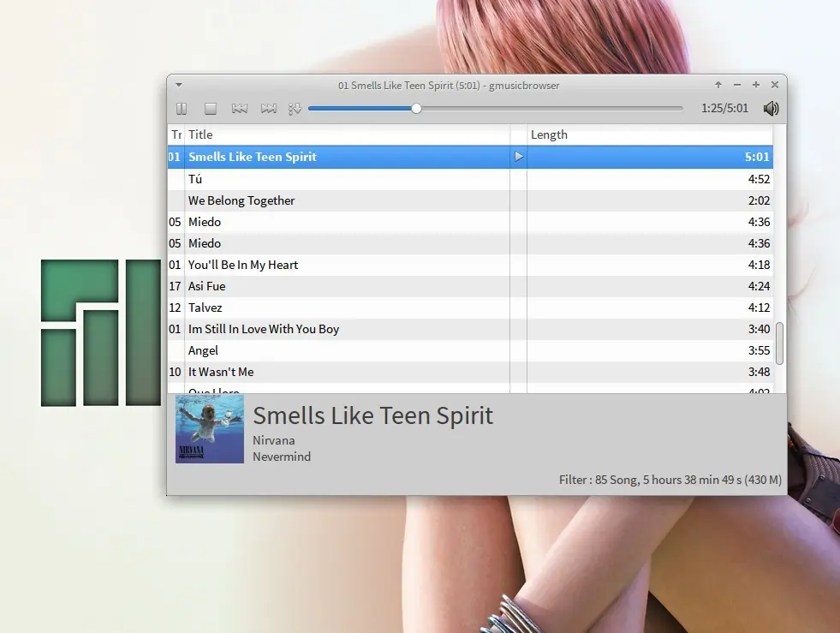
Task: Click the artist name Nirvana
Action: click(x=274, y=440)
